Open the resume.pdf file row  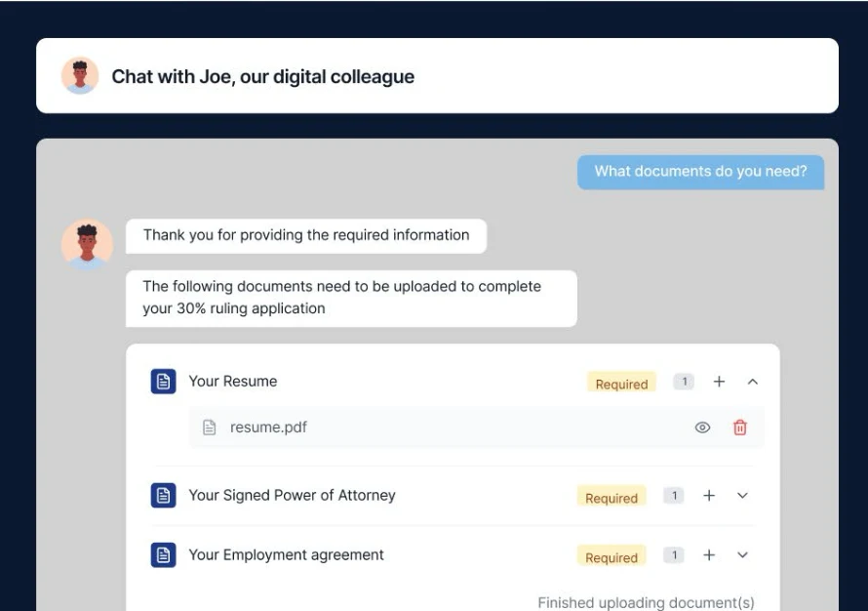(x=477, y=428)
